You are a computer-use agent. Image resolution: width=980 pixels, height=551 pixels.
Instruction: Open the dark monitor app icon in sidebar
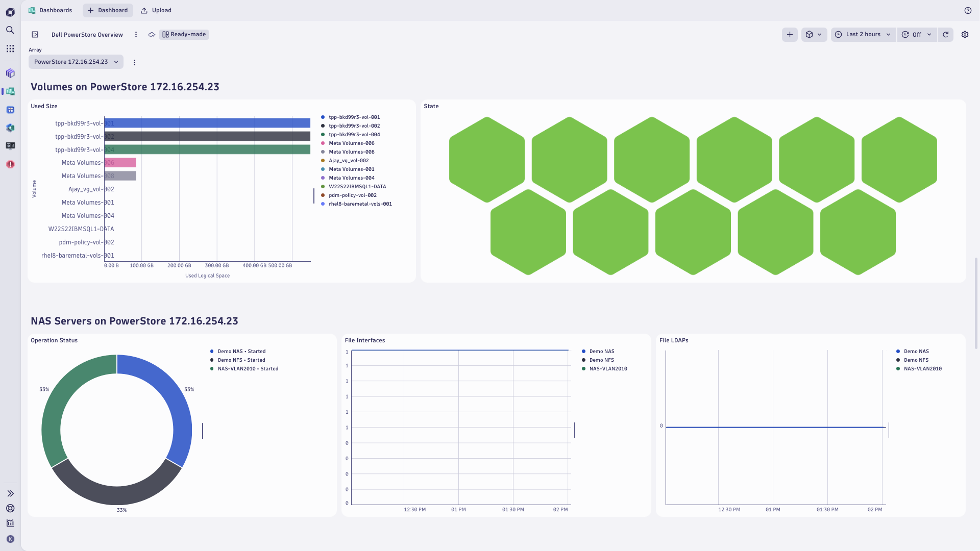tap(10, 146)
